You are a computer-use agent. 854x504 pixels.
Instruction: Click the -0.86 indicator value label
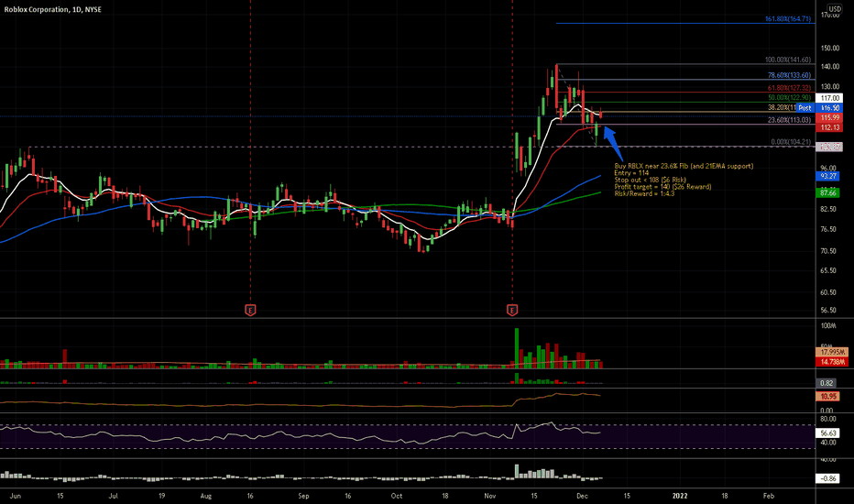(827, 478)
